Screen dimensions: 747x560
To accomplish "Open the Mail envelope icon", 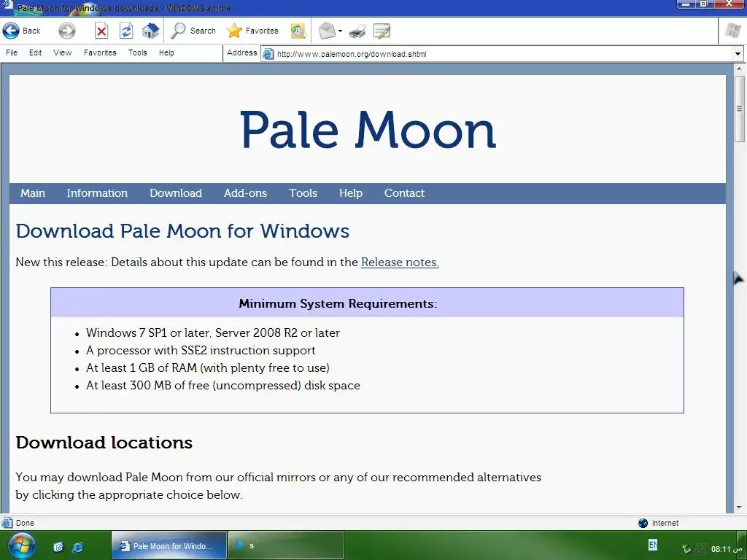I will [x=327, y=31].
